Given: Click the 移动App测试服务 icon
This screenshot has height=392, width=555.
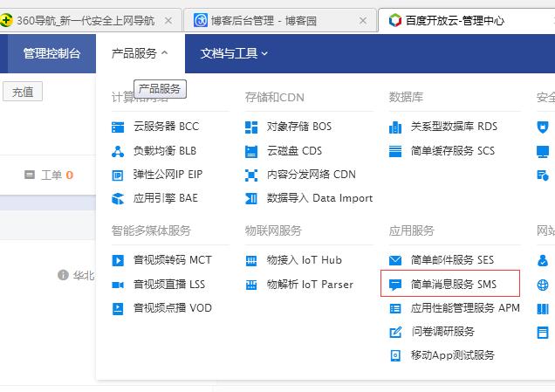Looking at the screenshot, I should click(x=395, y=355).
